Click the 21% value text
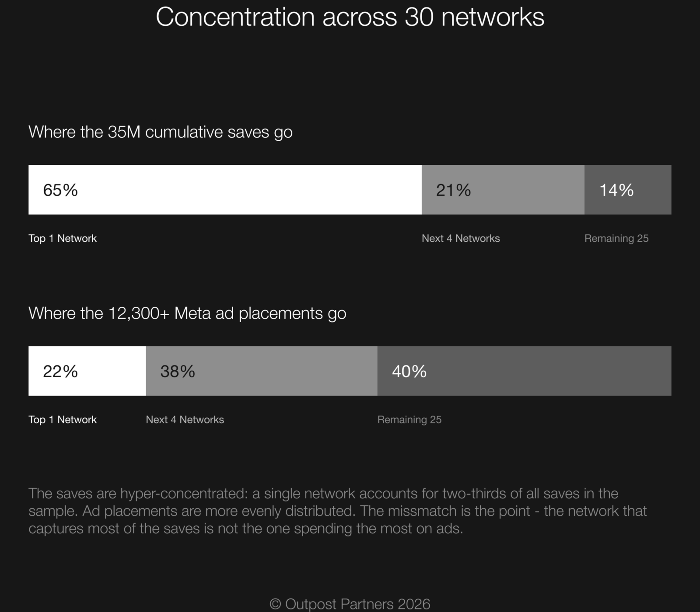Image resolution: width=700 pixels, height=612 pixels. point(454,190)
